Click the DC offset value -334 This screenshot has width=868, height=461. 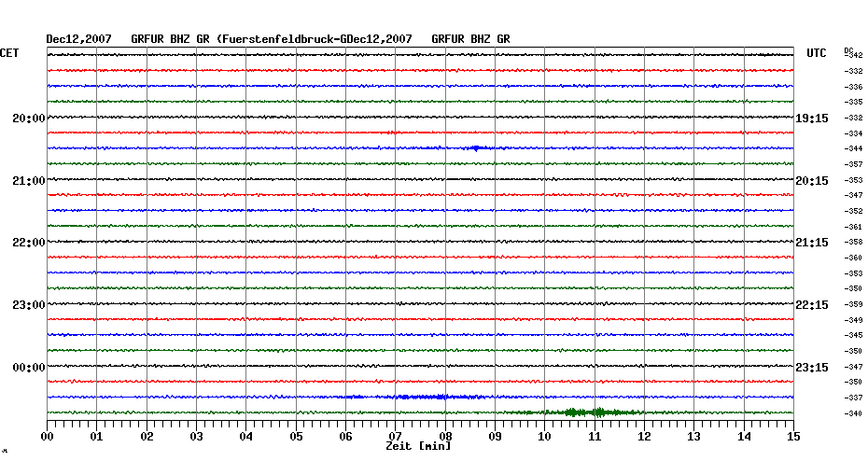click(x=854, y=134)
